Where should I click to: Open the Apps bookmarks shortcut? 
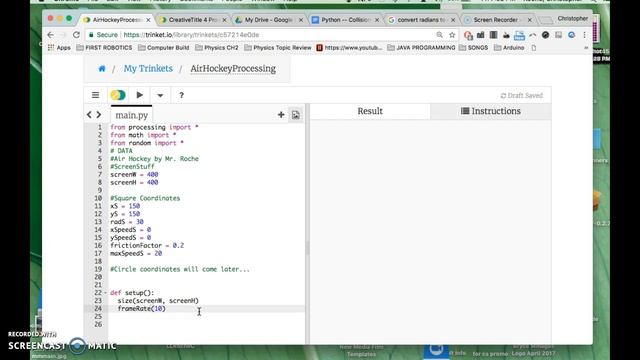(59, 48)
